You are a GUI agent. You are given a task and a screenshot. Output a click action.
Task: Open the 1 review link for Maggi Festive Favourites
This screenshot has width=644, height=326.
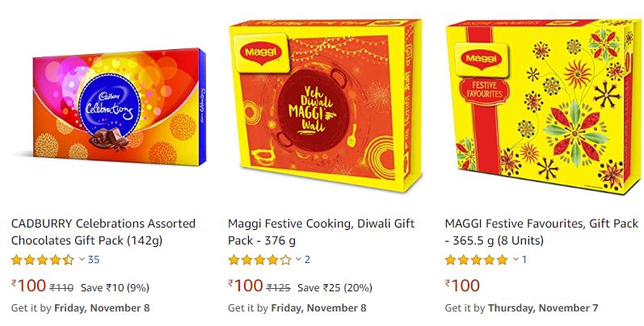tap(524, 260)
